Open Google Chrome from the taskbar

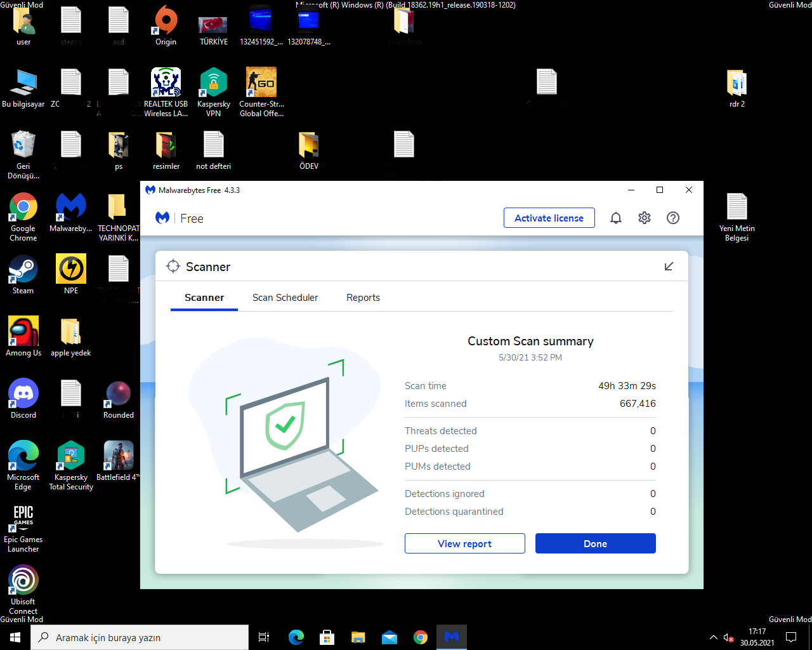pos(421,637)
